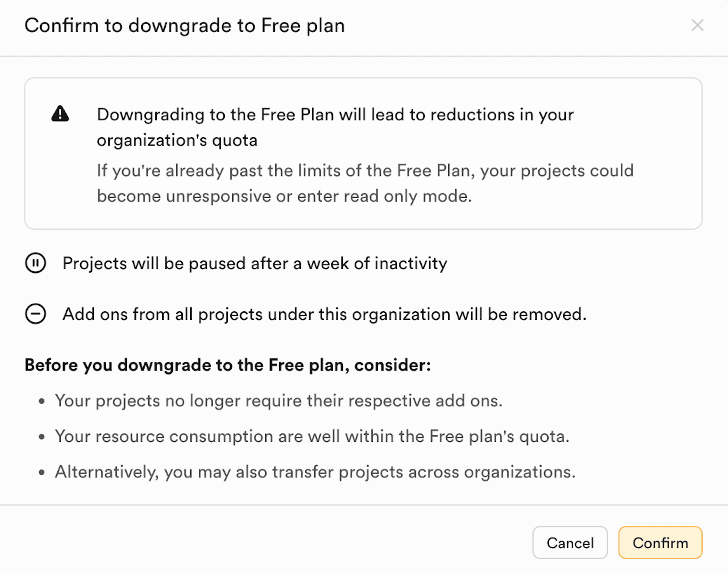
Task: Click the projects paused after inactivity message
Action: point(255,263)
